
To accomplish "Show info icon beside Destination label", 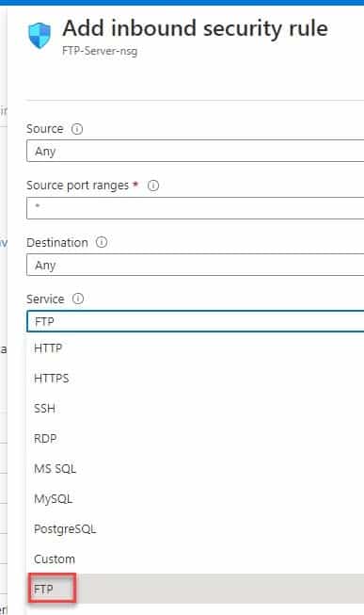I will 102,242.
